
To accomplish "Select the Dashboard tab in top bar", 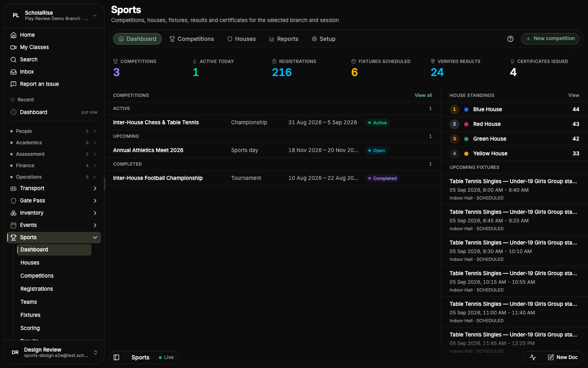I will (x=137, y=39).
